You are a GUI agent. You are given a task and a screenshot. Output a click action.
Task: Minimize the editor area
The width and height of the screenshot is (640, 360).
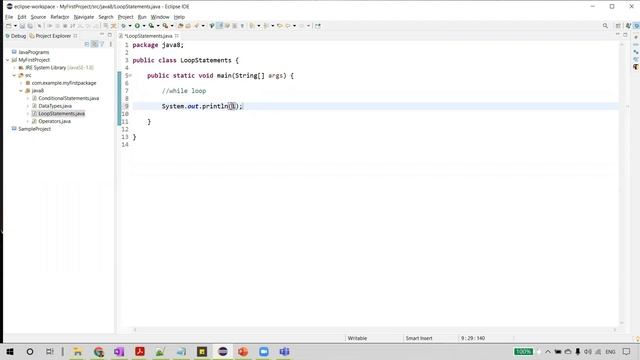[618, 35]
